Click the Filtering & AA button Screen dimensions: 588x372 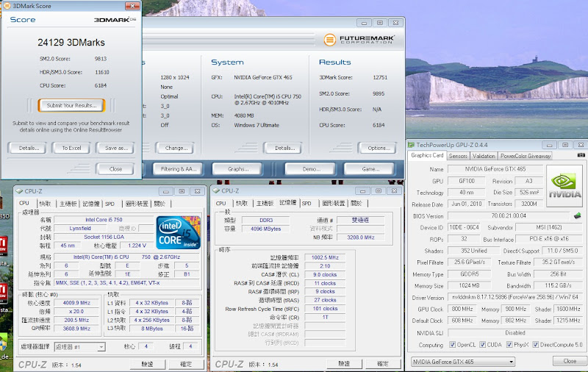pyautogui.click(x=179, y=169)
